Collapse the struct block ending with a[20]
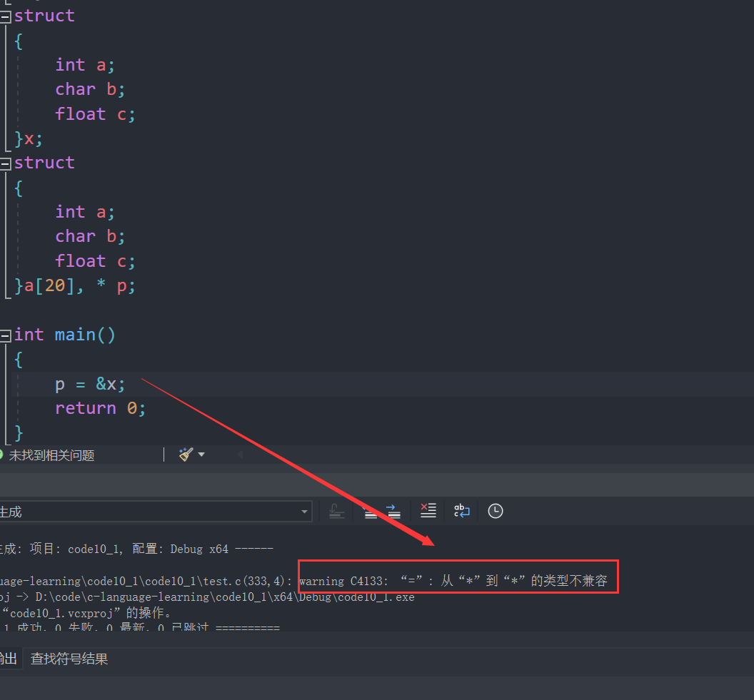Viewport: 754px width, 700px height. coord(5,164)
